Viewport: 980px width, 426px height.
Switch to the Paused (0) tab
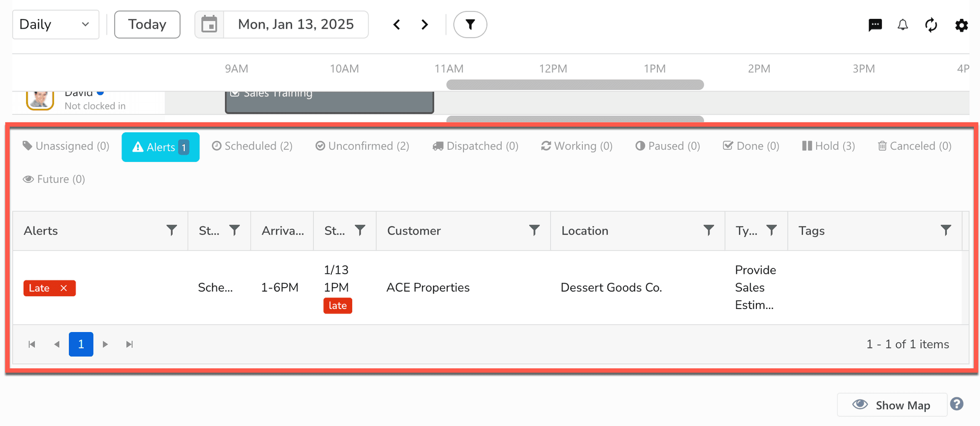[x=668, y=146]
